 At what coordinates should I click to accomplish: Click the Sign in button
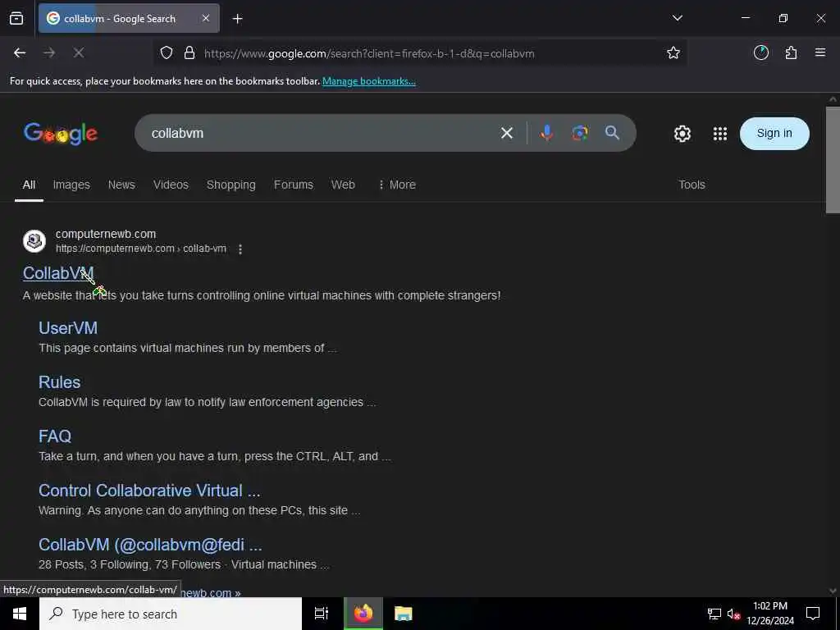point(774,134)
